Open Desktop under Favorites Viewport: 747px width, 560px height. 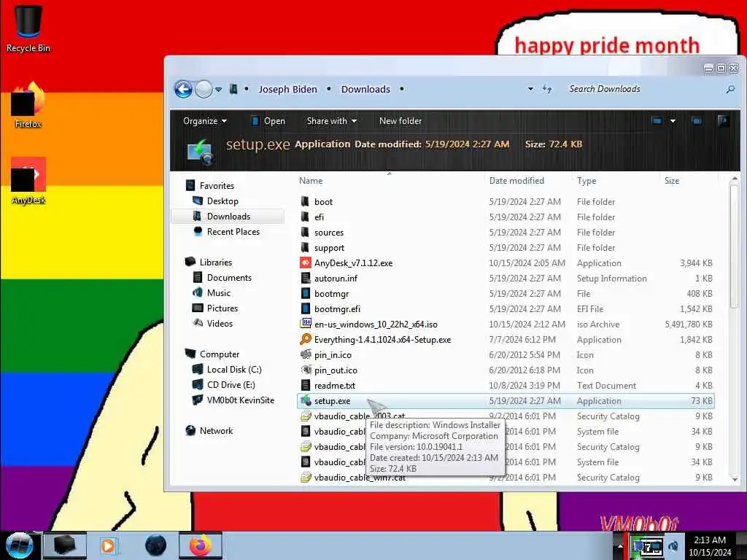(222, 201)
